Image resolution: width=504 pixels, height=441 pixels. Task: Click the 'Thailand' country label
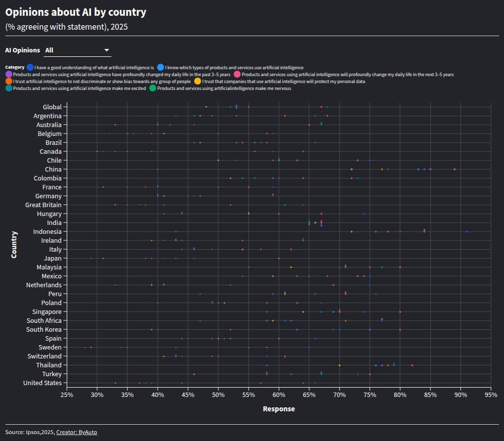49,365
